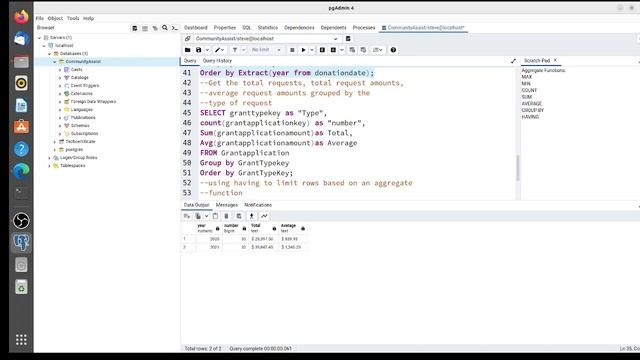Expand the Login/Group Roles node
Viewport: 640px width, 360px height.
[x=50, y=158]
